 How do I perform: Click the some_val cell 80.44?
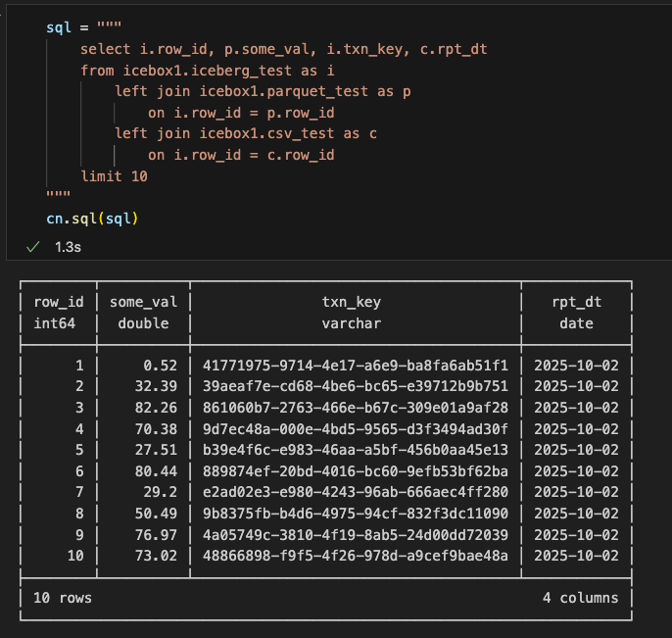[x=156, y=471]
